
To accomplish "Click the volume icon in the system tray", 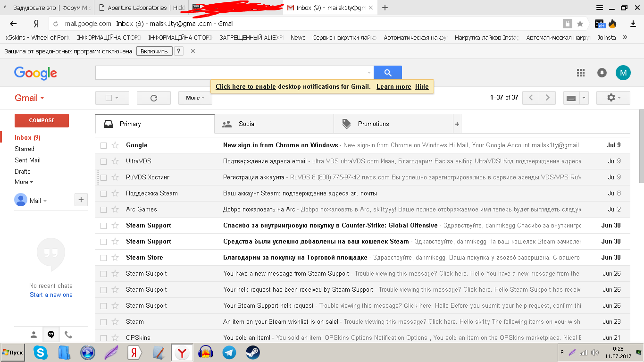I will pos(596,353).
